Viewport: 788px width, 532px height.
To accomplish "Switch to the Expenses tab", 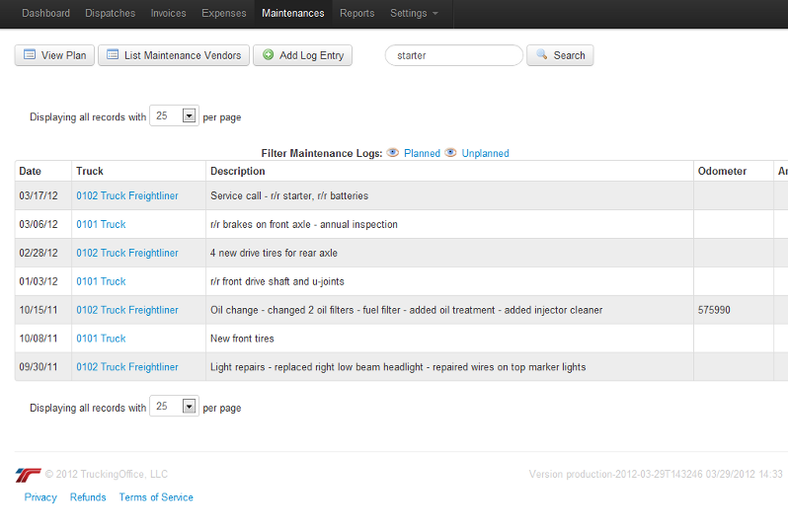I will tap(224, 14).
